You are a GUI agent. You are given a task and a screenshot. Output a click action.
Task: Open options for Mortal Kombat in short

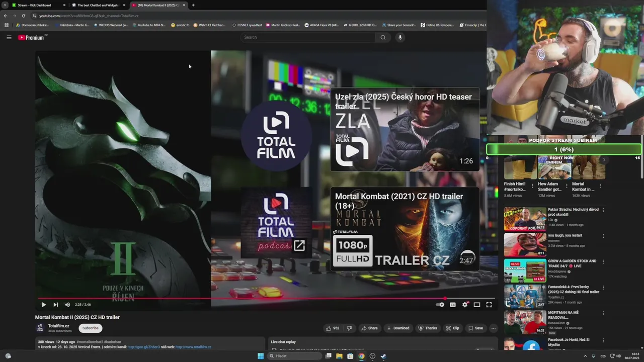coord(600,185)
